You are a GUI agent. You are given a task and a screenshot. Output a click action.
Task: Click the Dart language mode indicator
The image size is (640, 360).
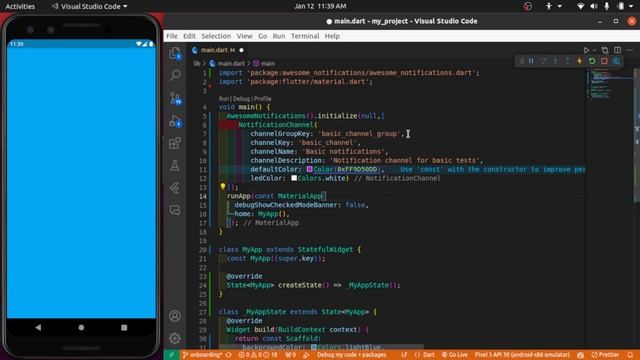(429, 355)
